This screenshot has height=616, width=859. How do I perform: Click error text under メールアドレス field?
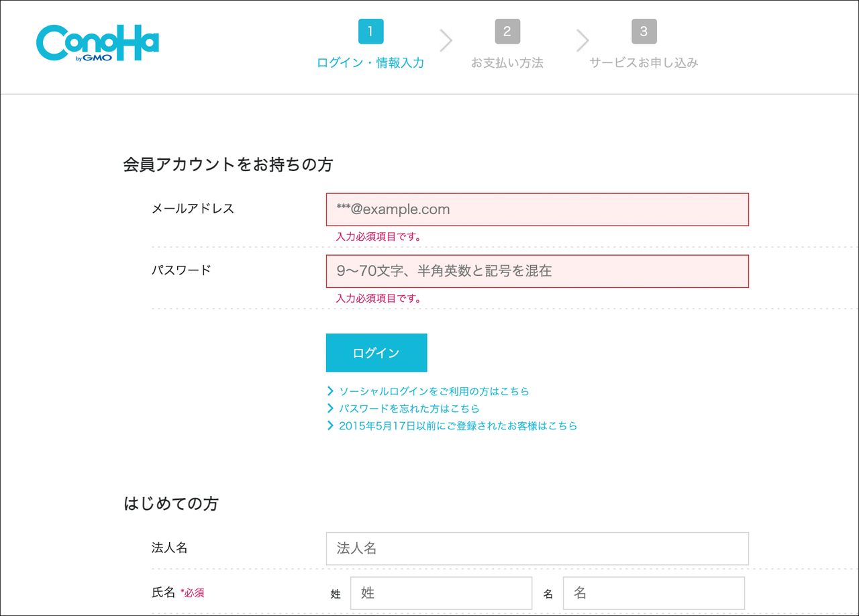[x=378, y=237]
